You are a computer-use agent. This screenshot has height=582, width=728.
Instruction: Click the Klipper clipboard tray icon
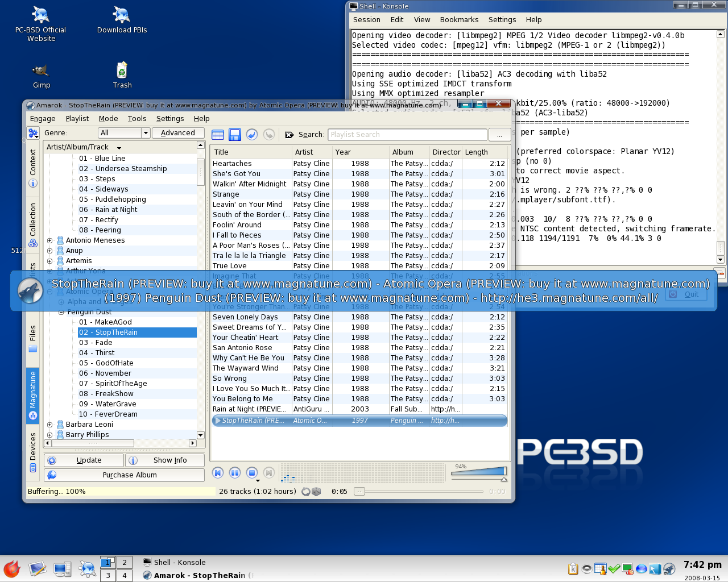(x=573, y=569)
